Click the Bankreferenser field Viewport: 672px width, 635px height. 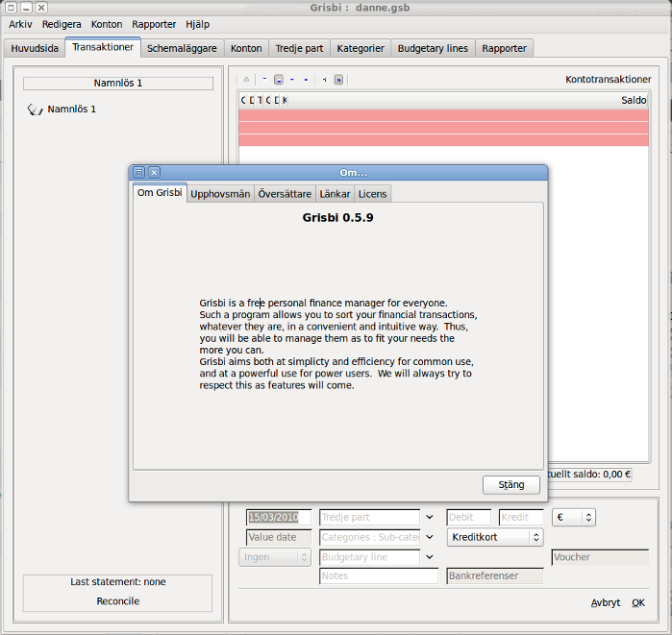pyautogui.click(x=495, y=575)
